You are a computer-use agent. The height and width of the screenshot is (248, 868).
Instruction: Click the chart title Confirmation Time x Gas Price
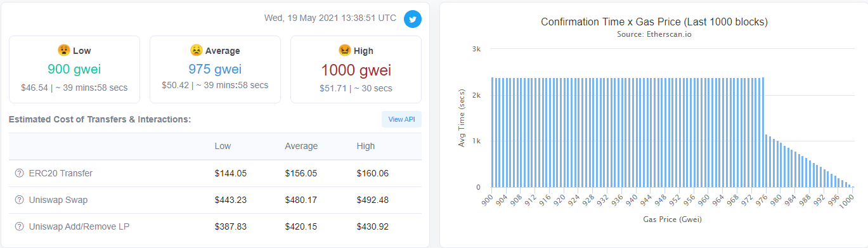tap(654, 22)
